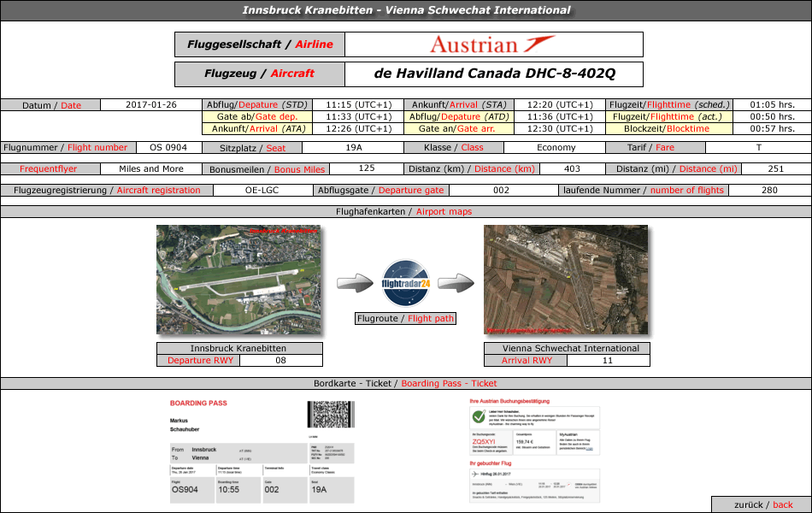Screen dimensions: 812x513
Task: Open the Vienna Schwechat aerial map
Action: click(565, 280)
